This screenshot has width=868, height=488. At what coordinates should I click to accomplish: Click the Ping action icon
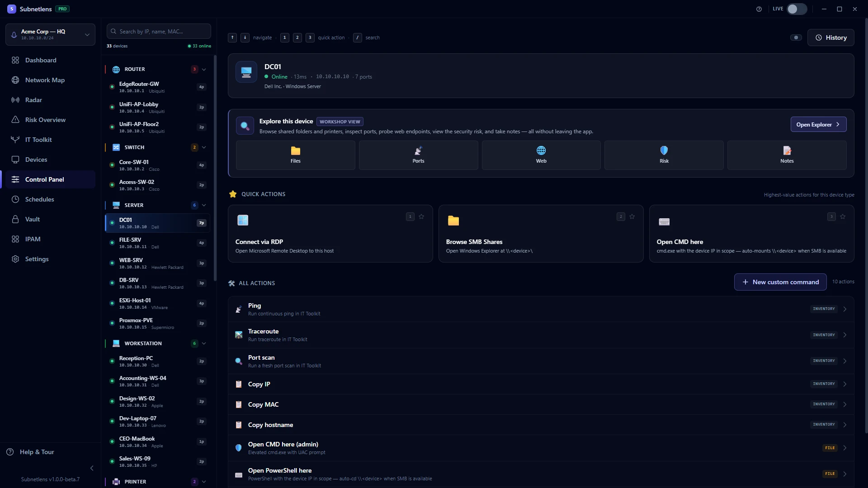point(239,309)
